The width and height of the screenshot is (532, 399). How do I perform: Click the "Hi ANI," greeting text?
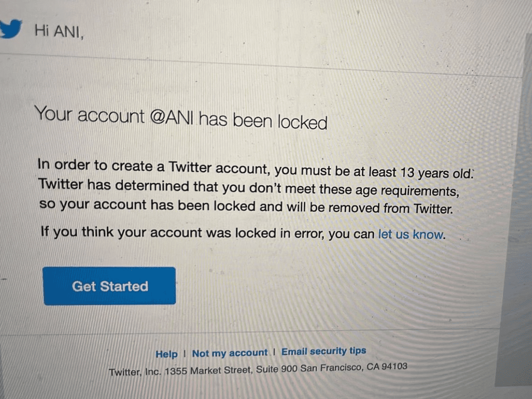click(x=59, y=32)
